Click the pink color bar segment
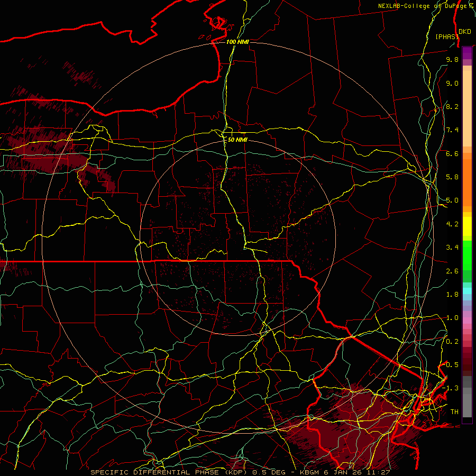This screenshot has height=476, width=476. point(467,321)
